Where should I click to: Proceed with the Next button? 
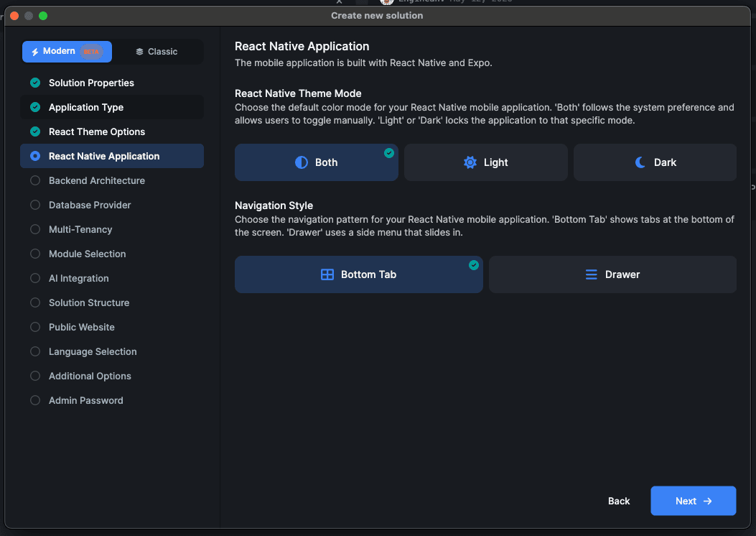pyautogui.click(x=694, y=501)
